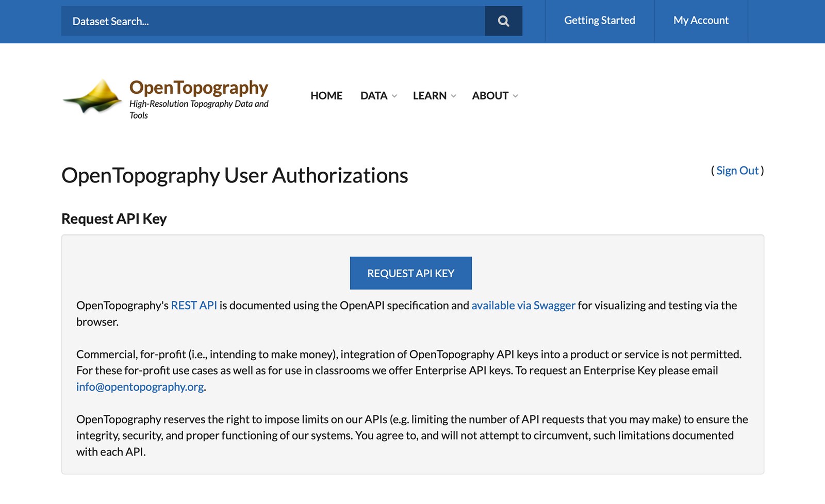
Task: Expand the ABOUT dropdown menu
Action: (x=495, y=96)
